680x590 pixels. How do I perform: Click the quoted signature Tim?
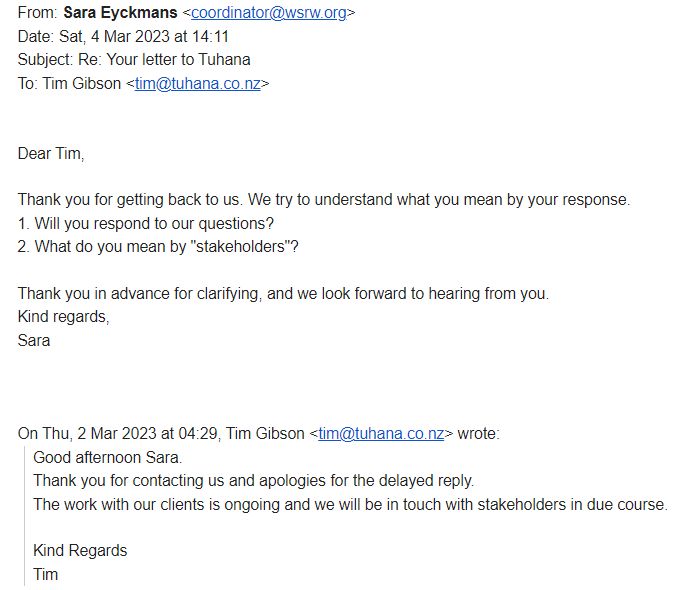click(46, 574)
